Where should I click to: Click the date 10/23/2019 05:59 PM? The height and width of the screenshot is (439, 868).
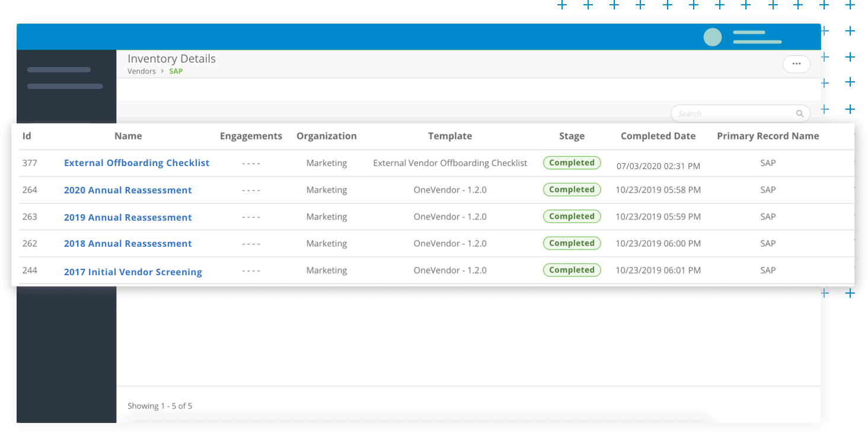click(x=658, y=217)
